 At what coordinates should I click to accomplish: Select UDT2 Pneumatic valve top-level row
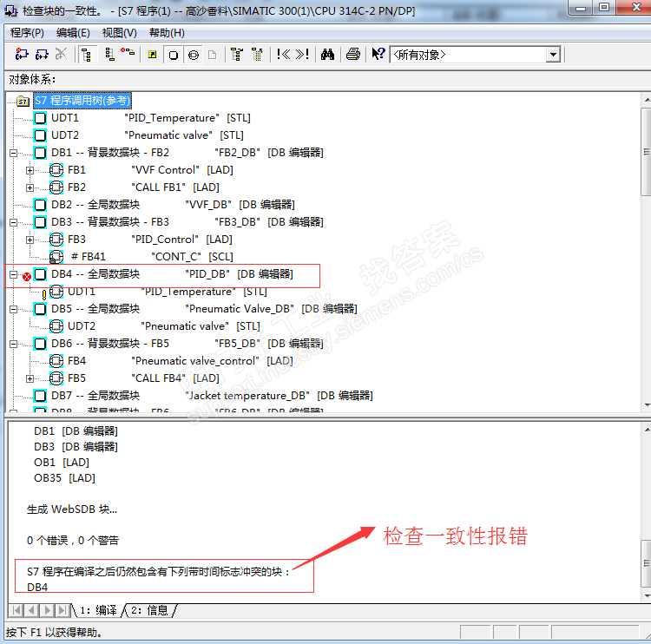pyautogui.click(x=147, y=135)
